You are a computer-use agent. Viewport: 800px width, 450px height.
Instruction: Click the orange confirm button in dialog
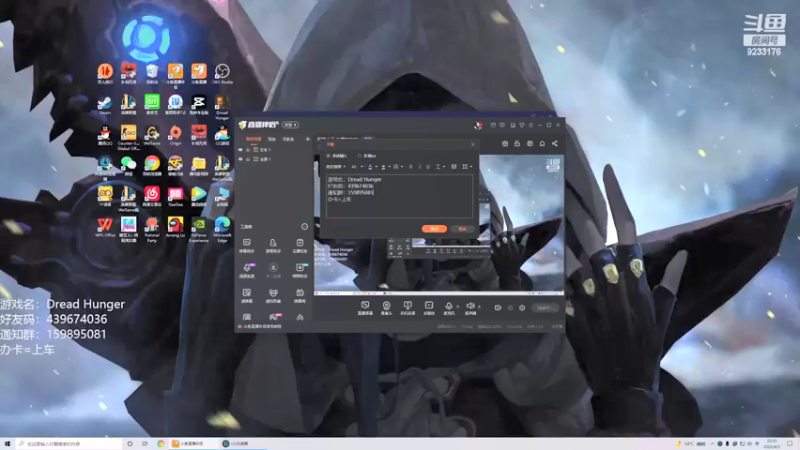pyautogui.click(x=434, y=229)
